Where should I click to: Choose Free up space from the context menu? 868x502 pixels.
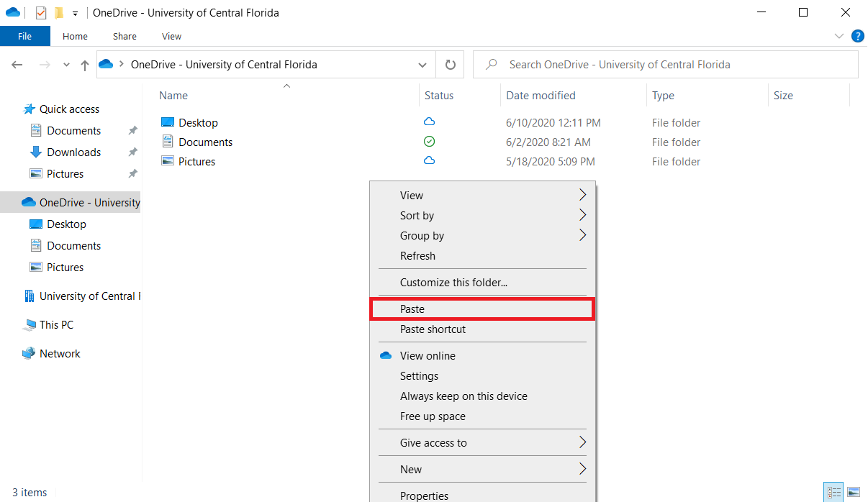pyautogui.click(x=483, y=416)
